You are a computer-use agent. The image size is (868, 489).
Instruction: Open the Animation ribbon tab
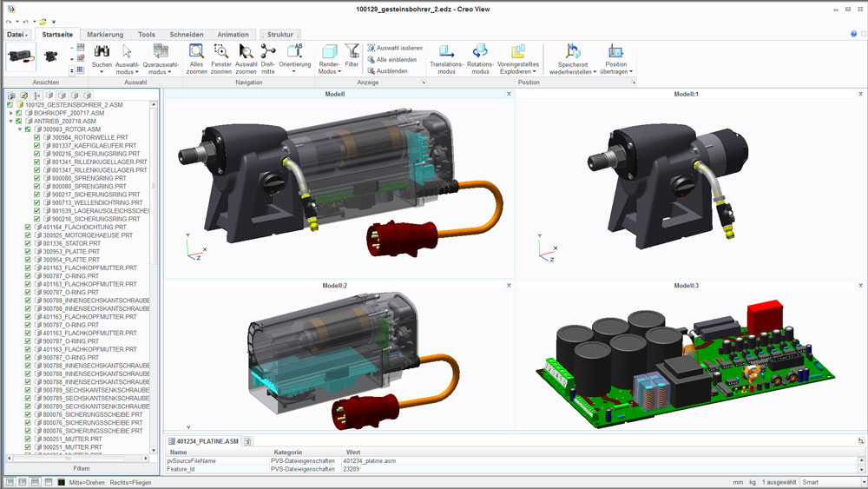coord(233,34)
